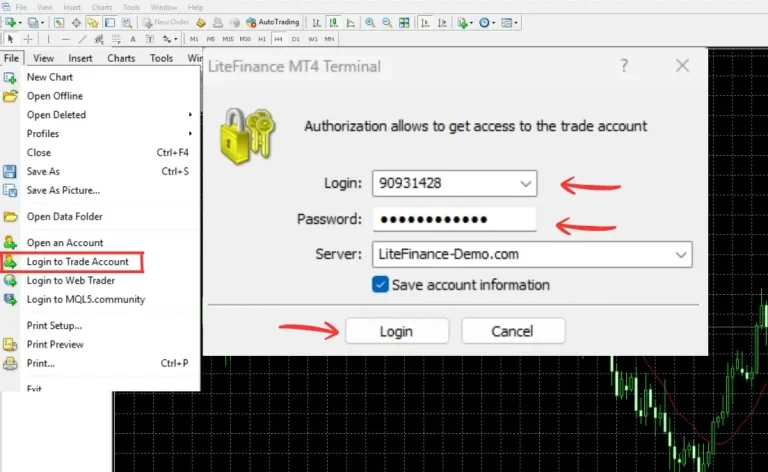Click the Arrows objects toolbar icon

(x=167, y=39)
